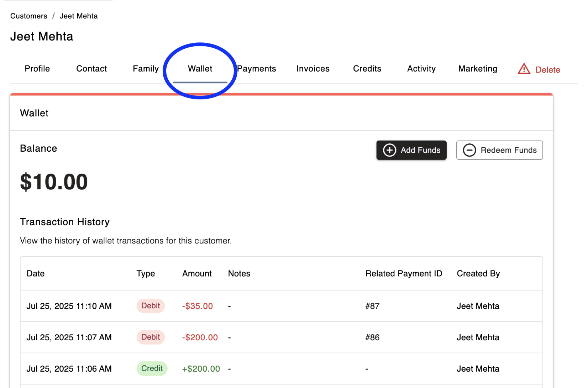The width and height of the screenshot is (588, 388).
Task: Click the Jeet Mehta breadcrumb item
Action: tap(79, 16)
